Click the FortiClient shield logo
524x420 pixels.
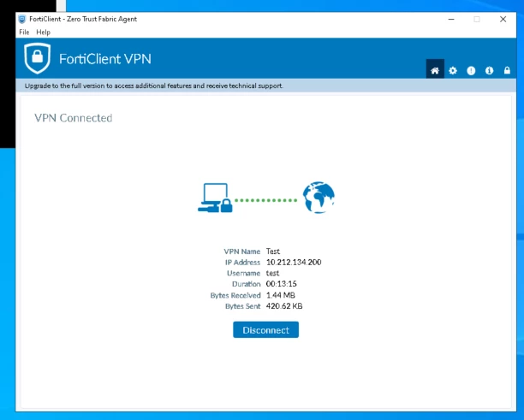point(38,58)
